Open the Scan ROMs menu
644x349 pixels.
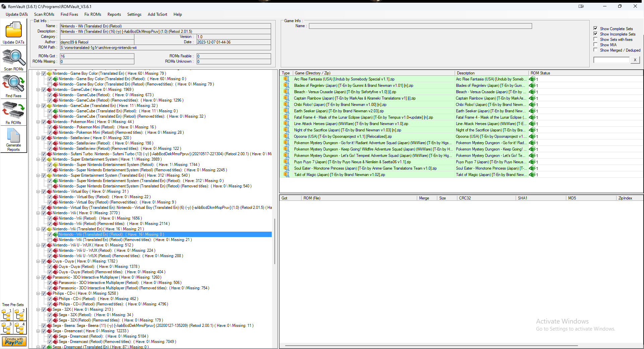click(44, 14)
